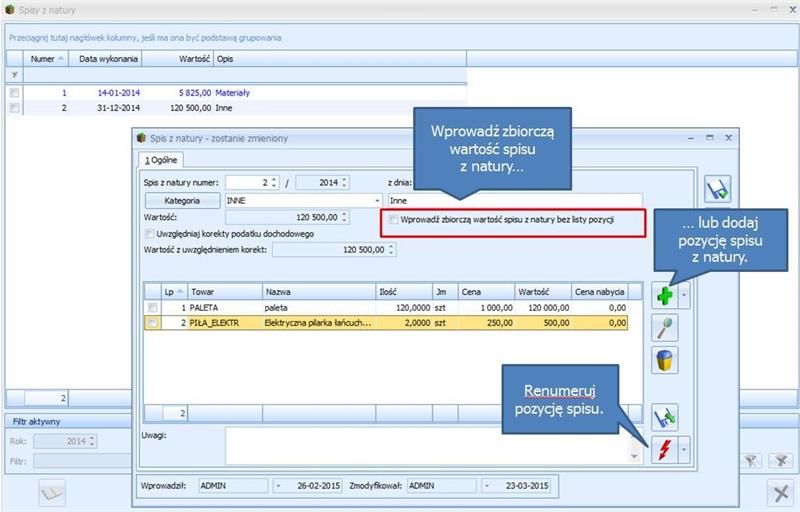
Task: Toggle 'Uwzględniaj korekty podatku dochodowego' checkbox
Action: (x=150, y=233)
